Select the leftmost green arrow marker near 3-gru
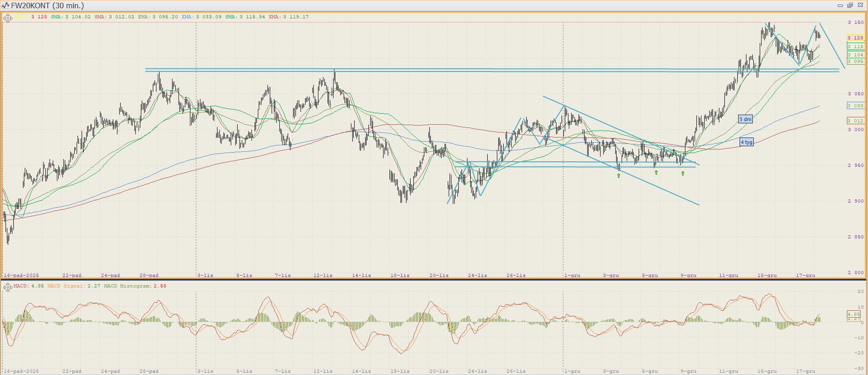868x375 pixels. [x=619, y=176]
